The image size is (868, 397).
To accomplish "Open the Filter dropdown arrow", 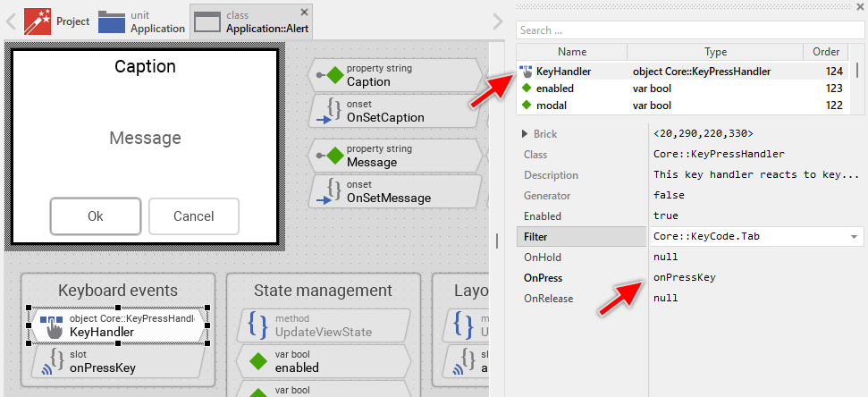I will click(x=855, y=237).
